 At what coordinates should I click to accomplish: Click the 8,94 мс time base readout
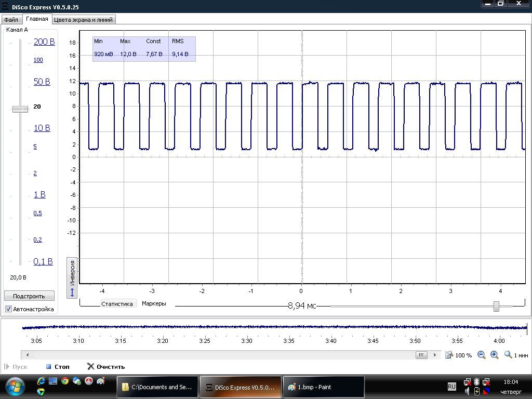click(x=302, y=305)
